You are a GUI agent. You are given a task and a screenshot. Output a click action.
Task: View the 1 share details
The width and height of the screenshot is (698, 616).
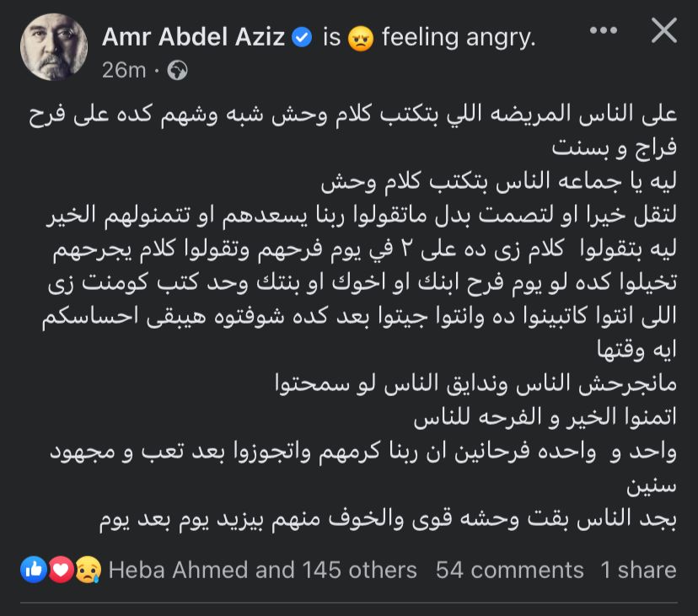(638, 570)
